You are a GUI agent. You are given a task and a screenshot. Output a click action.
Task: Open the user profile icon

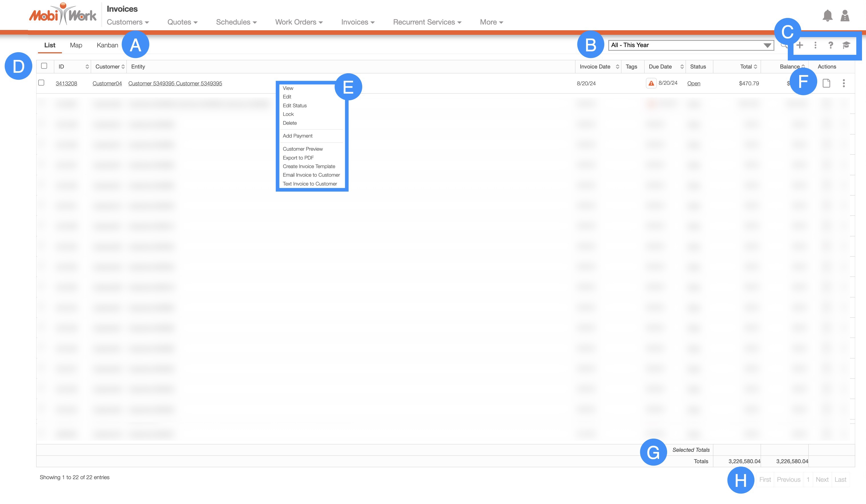pyautogui.click(x=845, y=16)
